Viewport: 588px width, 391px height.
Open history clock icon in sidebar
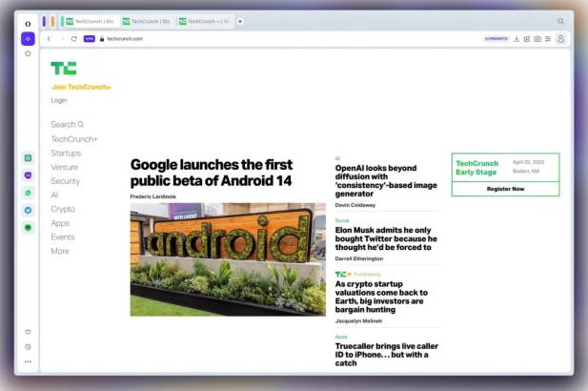(28, 347)
